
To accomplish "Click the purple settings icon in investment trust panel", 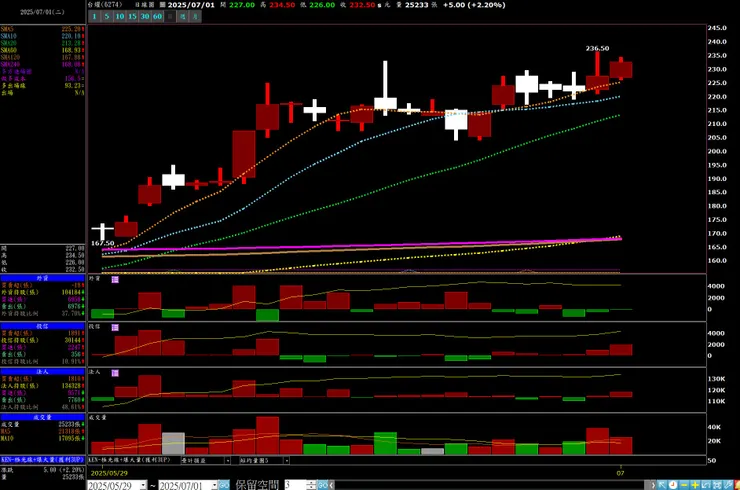I will coord(115,328).
